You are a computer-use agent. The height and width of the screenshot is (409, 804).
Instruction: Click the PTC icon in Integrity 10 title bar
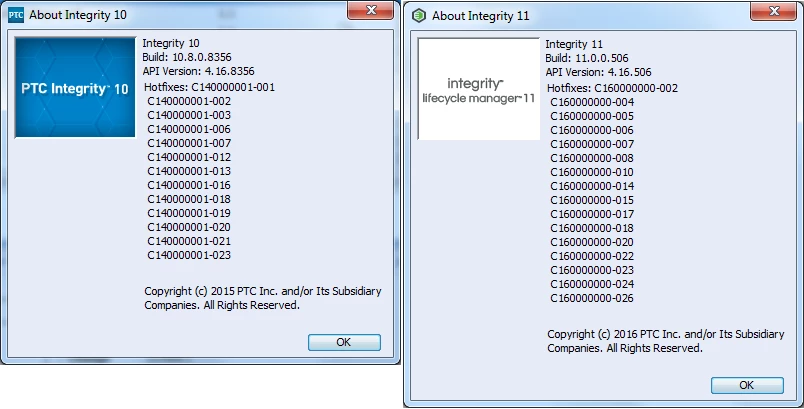coord(16,15)
